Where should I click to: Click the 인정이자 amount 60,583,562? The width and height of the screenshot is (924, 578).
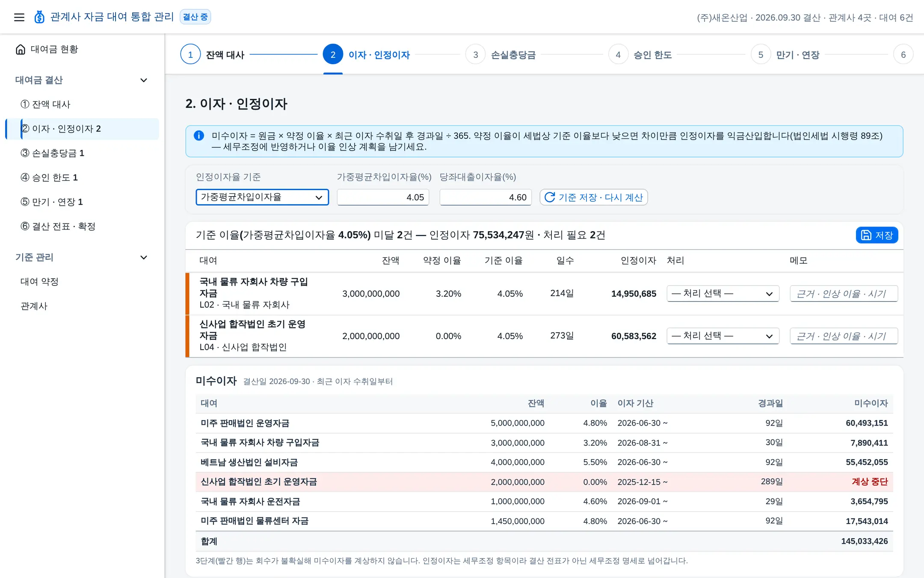634,336
